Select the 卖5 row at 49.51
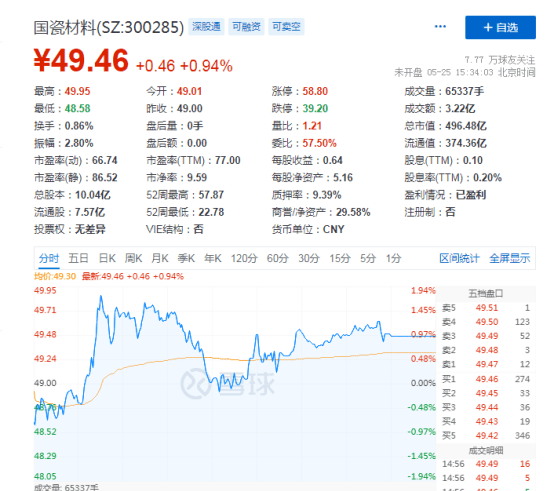 click(x=486, y=308)
